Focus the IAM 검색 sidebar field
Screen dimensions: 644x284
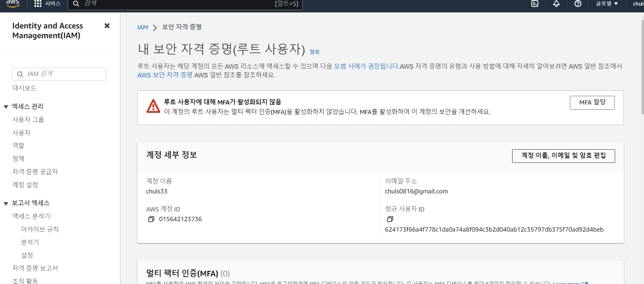(59, 74)
